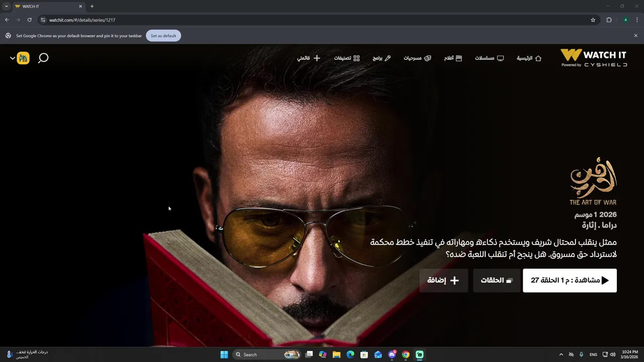Close the WATCH IT tab

click(x=80, y=7)
